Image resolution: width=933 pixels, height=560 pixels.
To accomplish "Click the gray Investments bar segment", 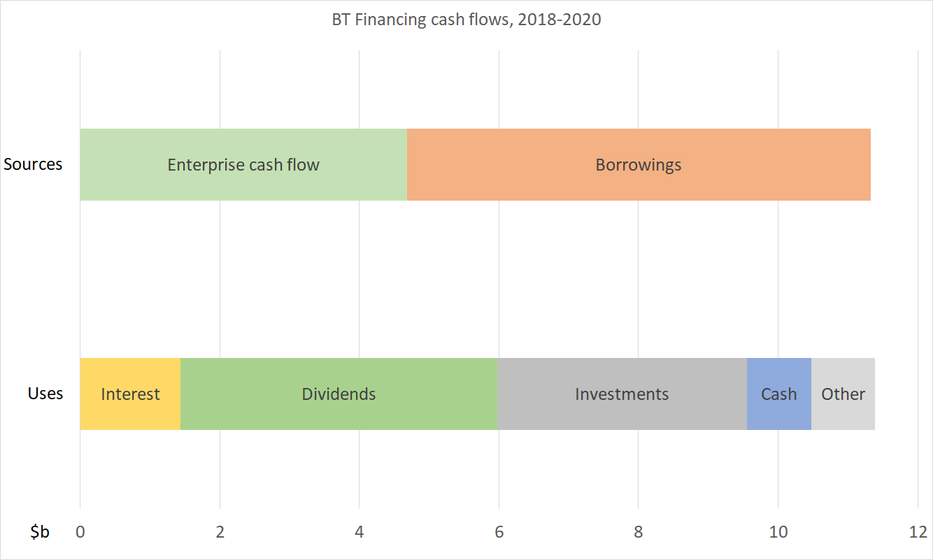I will 622,394.
